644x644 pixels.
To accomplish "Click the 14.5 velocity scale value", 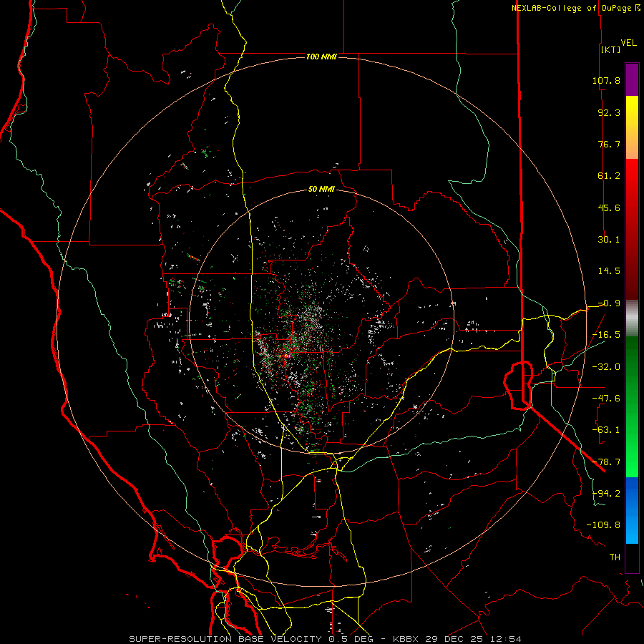I will coord(609,271).
